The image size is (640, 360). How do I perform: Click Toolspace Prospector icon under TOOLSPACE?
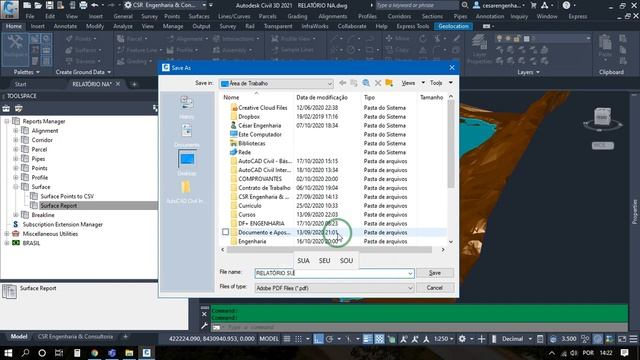click(x=6, y=108)
